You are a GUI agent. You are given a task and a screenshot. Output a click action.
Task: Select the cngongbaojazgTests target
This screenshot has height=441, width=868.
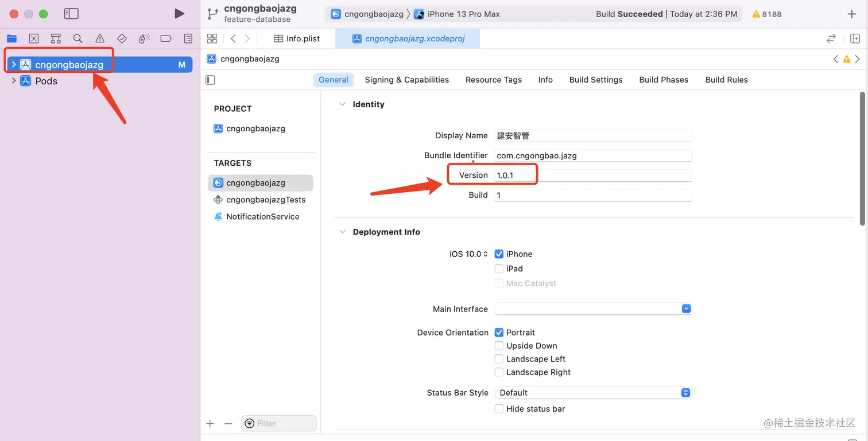(261, 200)
